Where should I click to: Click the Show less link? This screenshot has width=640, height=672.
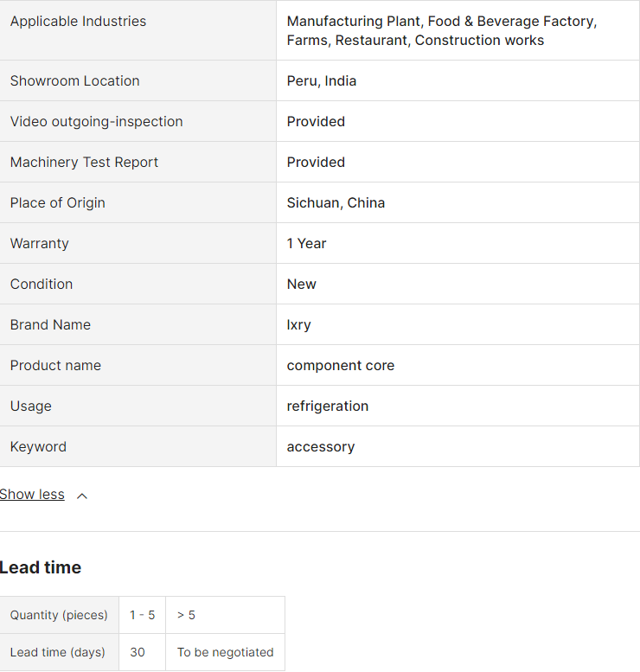point(32,495)
